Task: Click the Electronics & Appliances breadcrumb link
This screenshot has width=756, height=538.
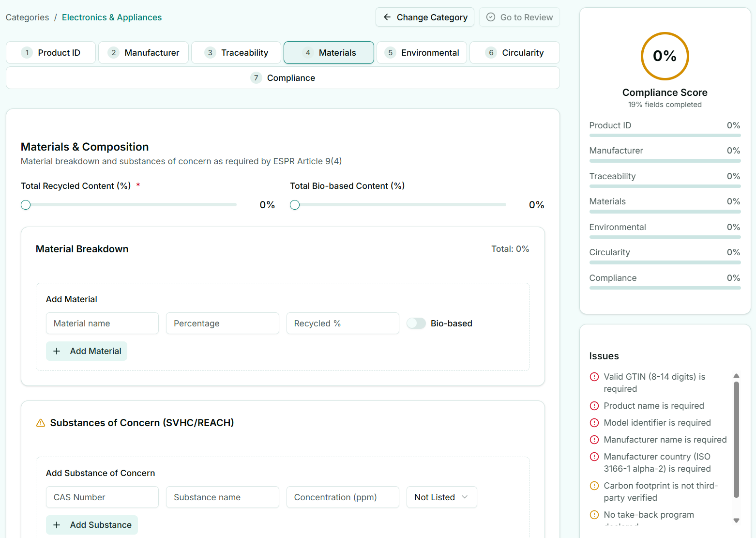Action: [x=112, y=17]
